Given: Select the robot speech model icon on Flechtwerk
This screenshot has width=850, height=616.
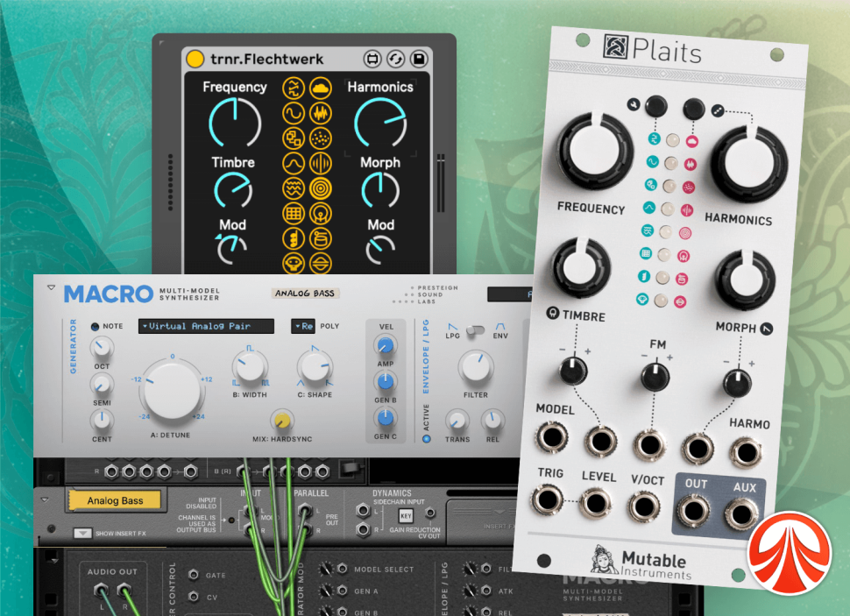Looking at the screenshot, I should tap(293, 263).
